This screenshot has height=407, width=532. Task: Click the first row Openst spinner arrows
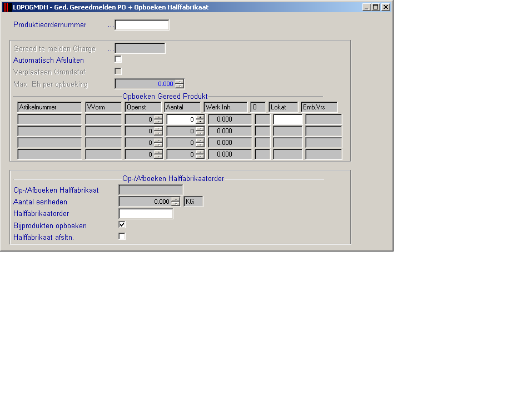tap(158, 119)
